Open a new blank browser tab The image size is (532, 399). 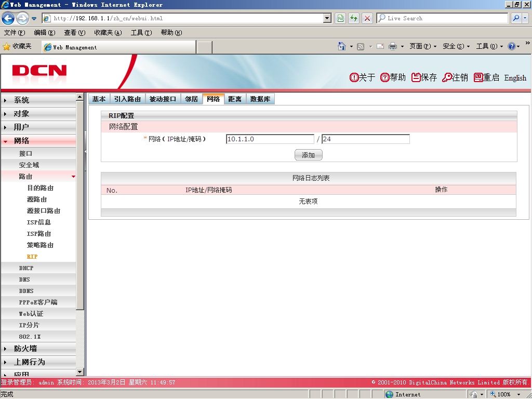(204, 47)
